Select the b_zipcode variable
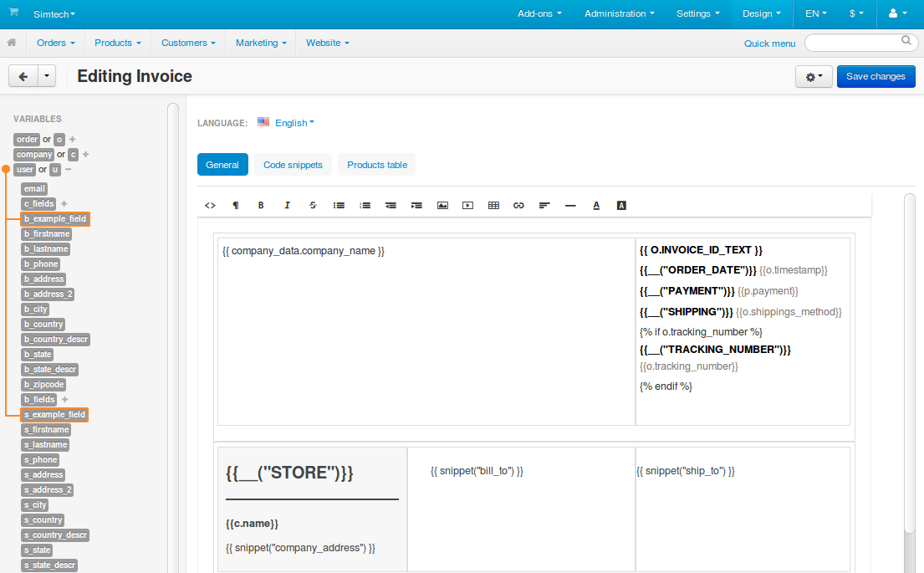The height and width of the screenshot is (573, 924). pos(43,384)
